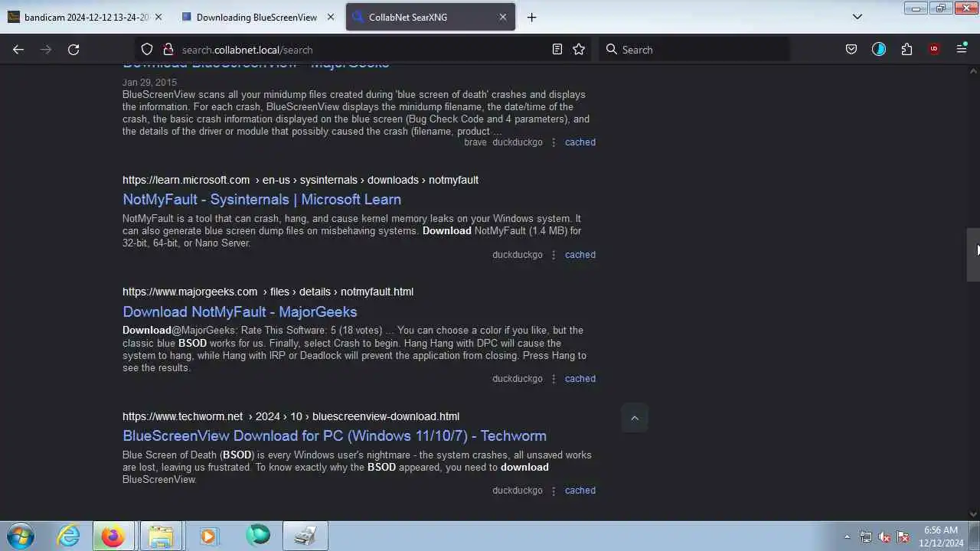Viewport: 980px width, 551px height.
Task: Open NotMyFault - Sysinternals result link
Action: coord(262,200)
